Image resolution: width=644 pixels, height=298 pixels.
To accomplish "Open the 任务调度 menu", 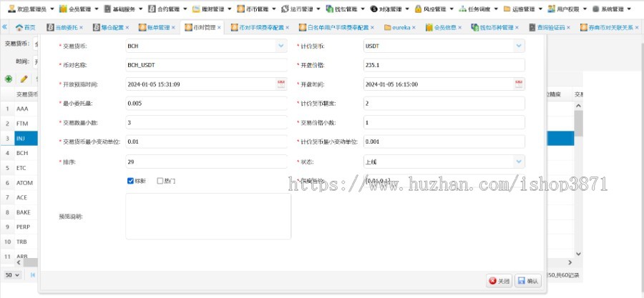I will point(479,9).
